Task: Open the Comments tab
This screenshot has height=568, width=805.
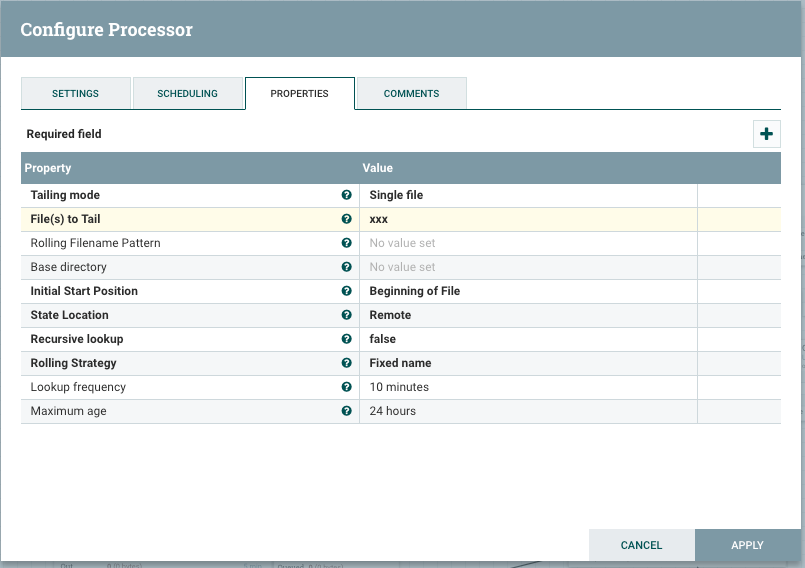Action: coord(411,93)
